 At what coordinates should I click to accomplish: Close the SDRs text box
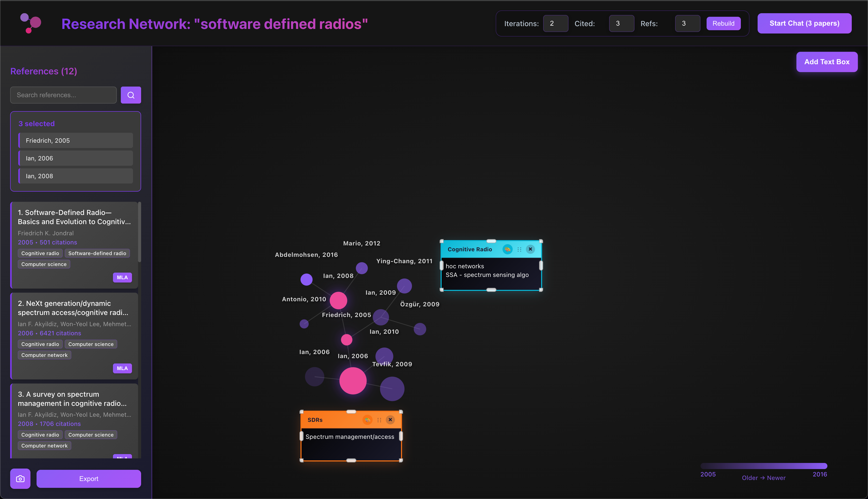[x=390, y=420]
